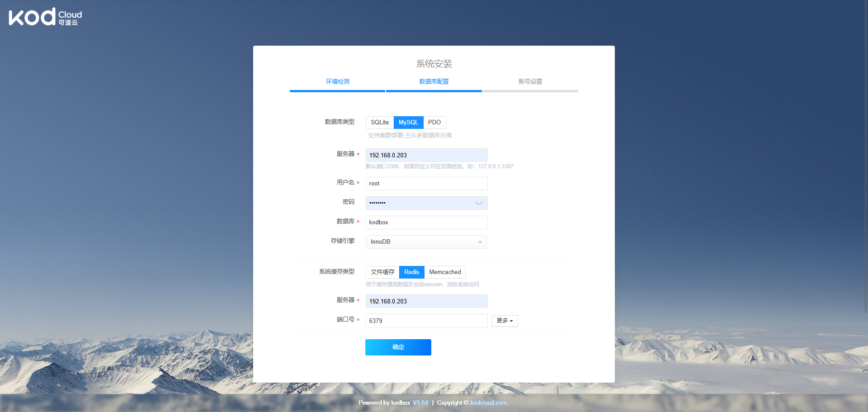Focus the database 服务器 address field
The image size is (868, 412).
click(x=427, y=155)
